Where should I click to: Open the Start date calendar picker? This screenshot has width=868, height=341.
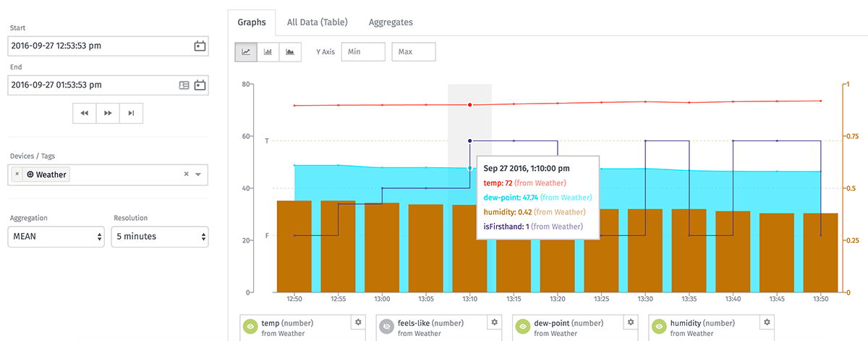point(200,46)
